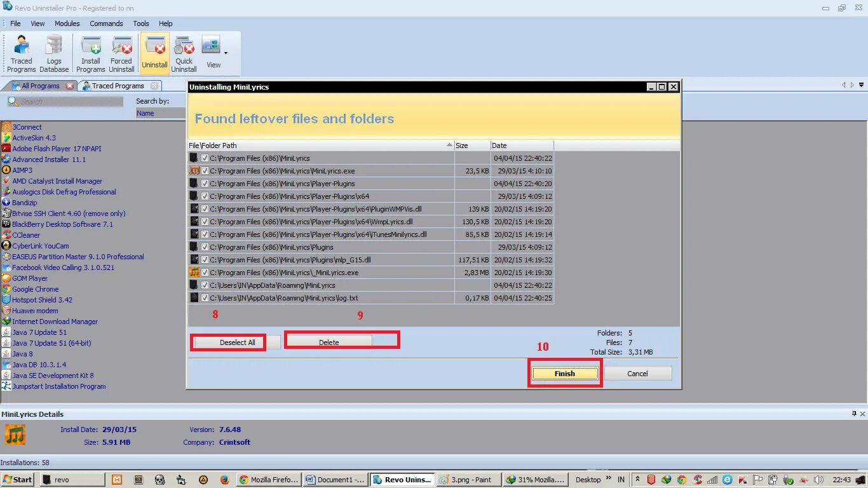
Task: Click the Finish button
Action: click(x=565, y=374)
